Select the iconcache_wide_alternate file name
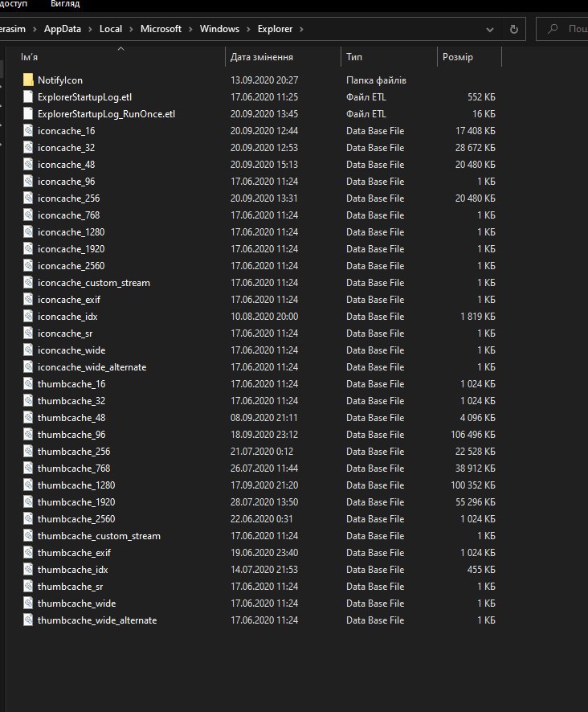This screenshot has width=588, height=712. [92, 367]
